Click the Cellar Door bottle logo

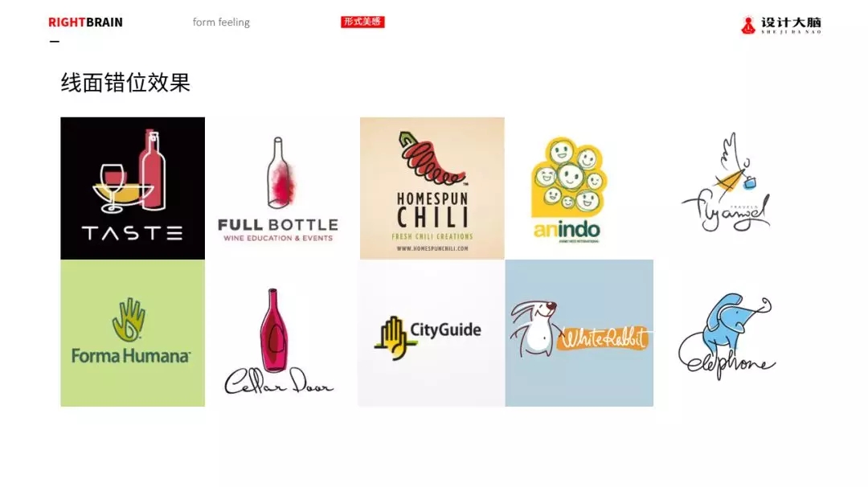[x=278, y=341]
